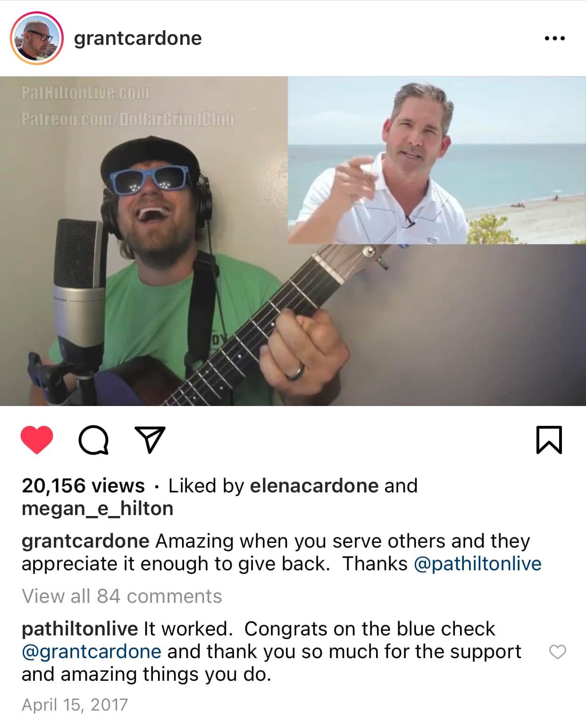This screenshot has width=586, height=728.
Task: Open elenacardone from the liked-by line
Action: 314,486
